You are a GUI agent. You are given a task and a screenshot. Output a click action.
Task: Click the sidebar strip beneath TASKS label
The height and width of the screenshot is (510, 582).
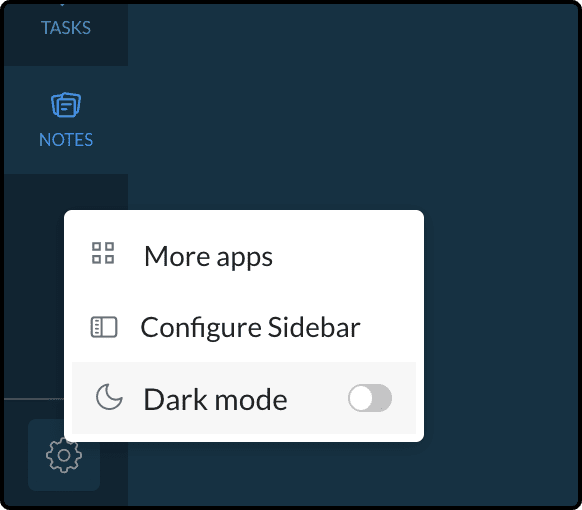click(x=66, y=51)
